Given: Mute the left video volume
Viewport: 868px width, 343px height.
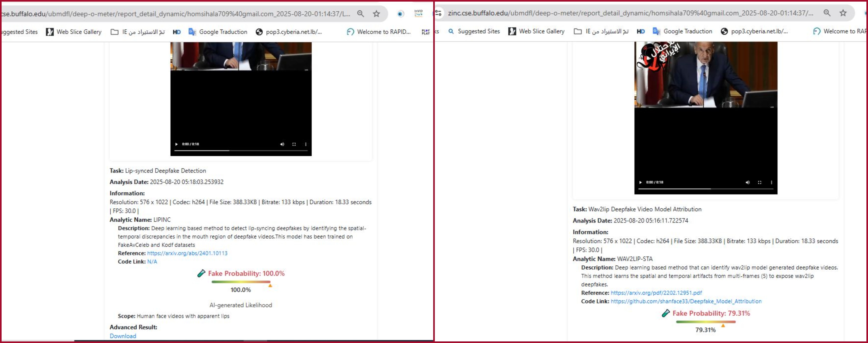Looking at the screenshot, I should coord(282,144).
